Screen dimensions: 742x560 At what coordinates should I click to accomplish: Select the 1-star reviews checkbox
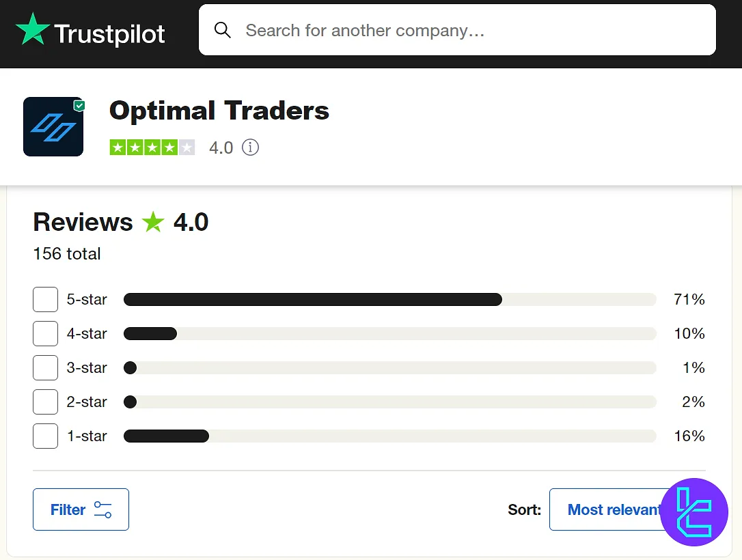pyautogui.click(x=45, y=436)
